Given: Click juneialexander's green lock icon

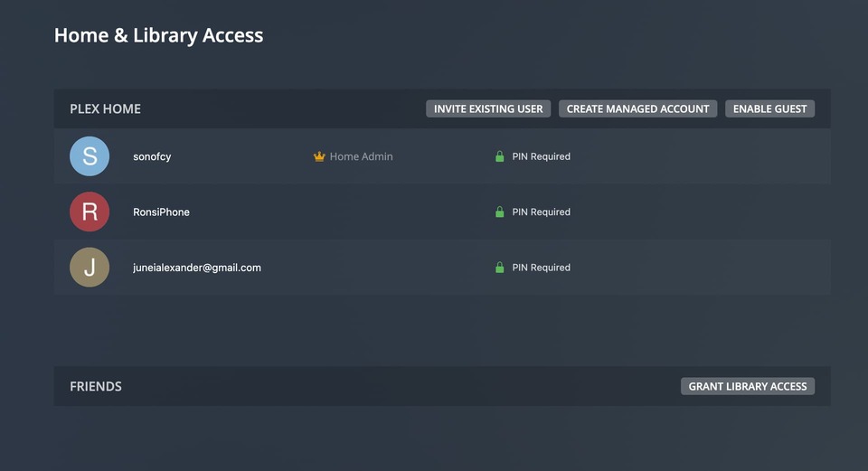Looking at the screenshot, I should coord(499,268).
